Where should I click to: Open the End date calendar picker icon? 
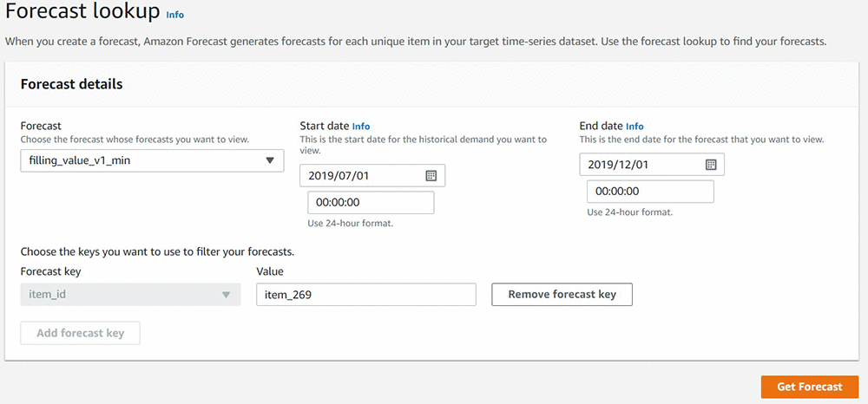point(711,165)
